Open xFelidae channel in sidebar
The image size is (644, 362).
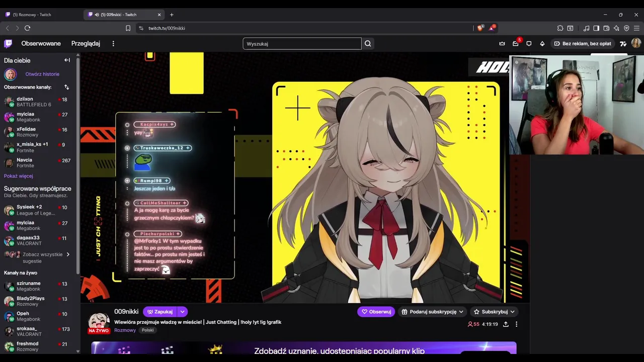pyautogui.click(x=37, y=132)
